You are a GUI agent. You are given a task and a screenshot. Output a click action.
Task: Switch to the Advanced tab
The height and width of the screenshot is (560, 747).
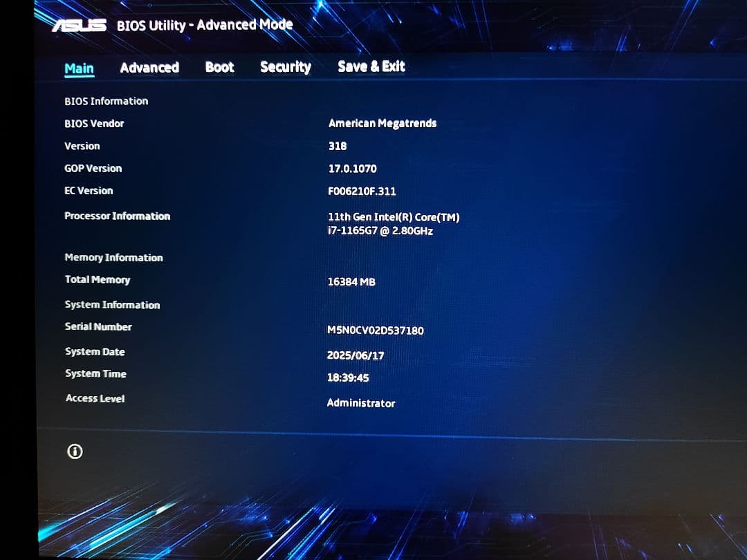[x=149, y=67]
